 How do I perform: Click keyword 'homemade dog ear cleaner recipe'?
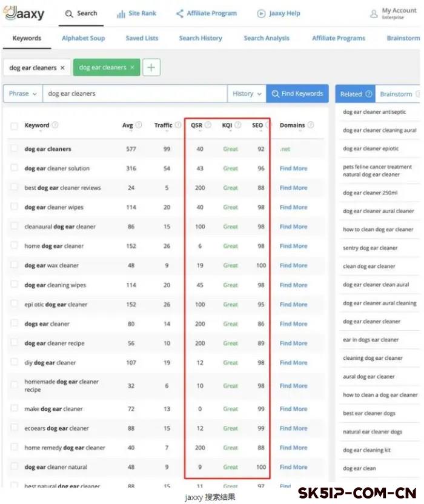click(61, 385)
